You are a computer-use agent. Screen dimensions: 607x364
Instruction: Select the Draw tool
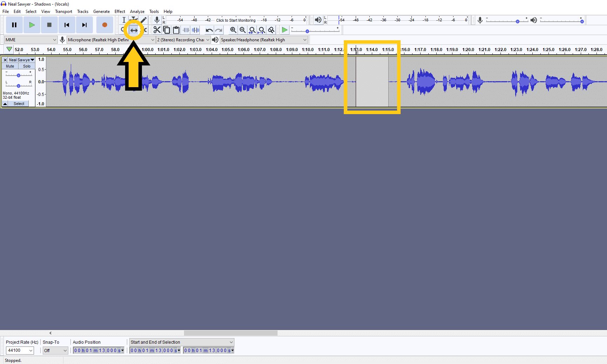pyautogui.click(x=143, y=20)
